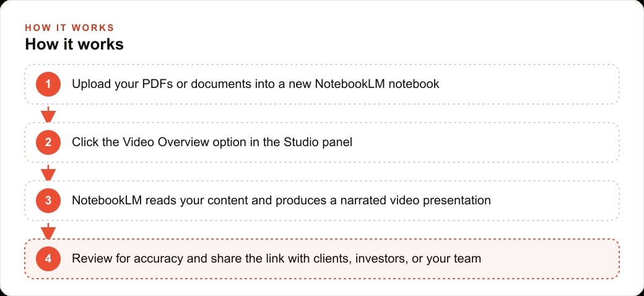Click the empty area of step 3 card
This screenshot has height=296, width=644.
tap(554, 201)
